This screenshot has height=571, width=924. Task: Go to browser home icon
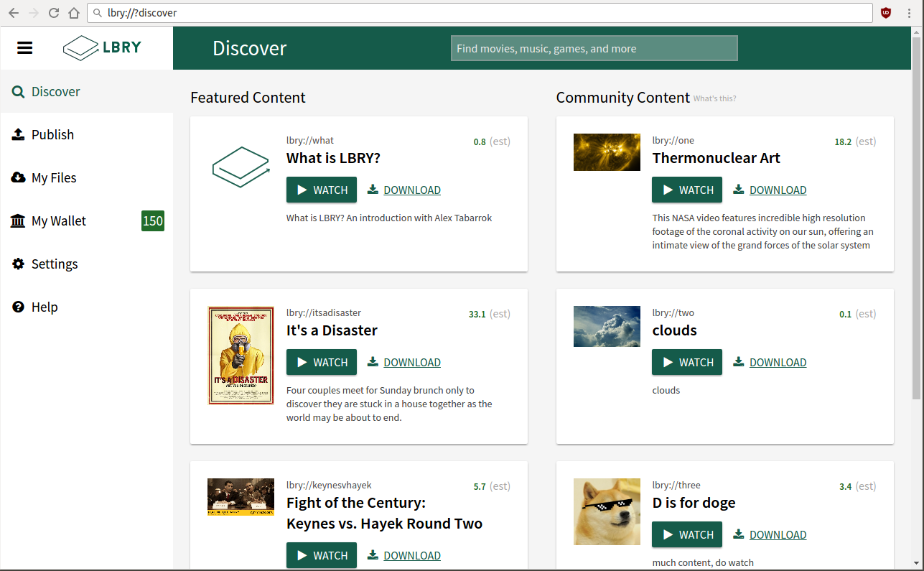(x=74, y=13)
